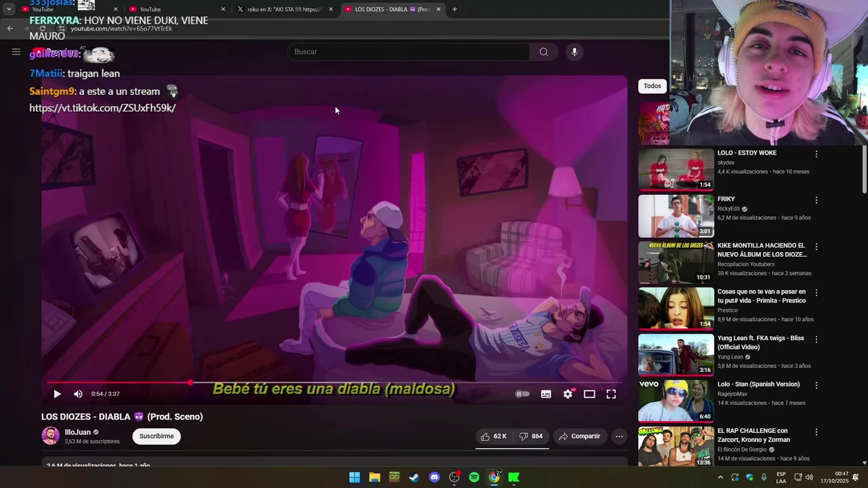Open Steam from the taskbar
Screen dimensions: 868x488
click(414, 477)
